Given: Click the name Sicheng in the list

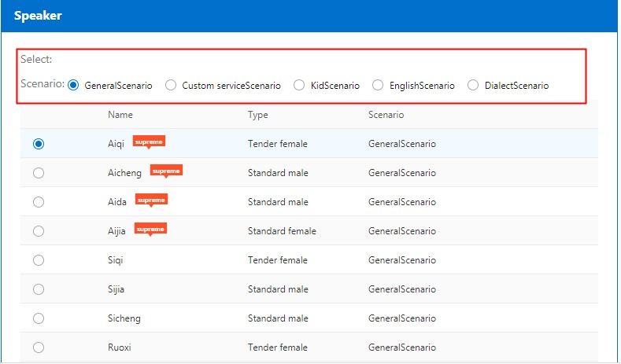Looking at the screenshot, I should coord(124,318).
